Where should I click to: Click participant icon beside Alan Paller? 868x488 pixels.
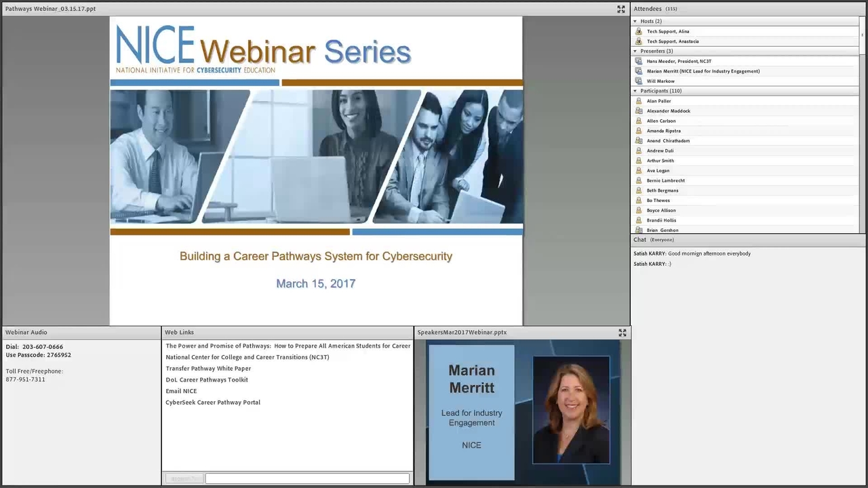[x=638, y=101]
